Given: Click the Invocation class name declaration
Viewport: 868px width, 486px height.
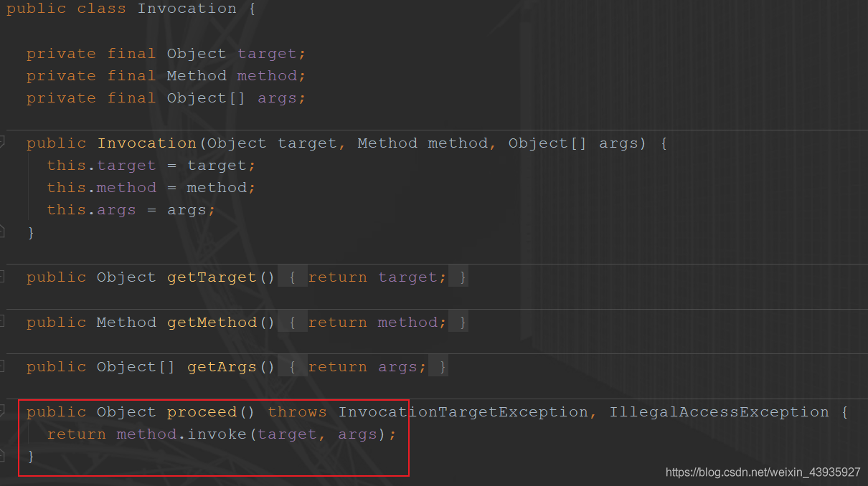Looking at the screenshot, I should click(x=187, y=9).
